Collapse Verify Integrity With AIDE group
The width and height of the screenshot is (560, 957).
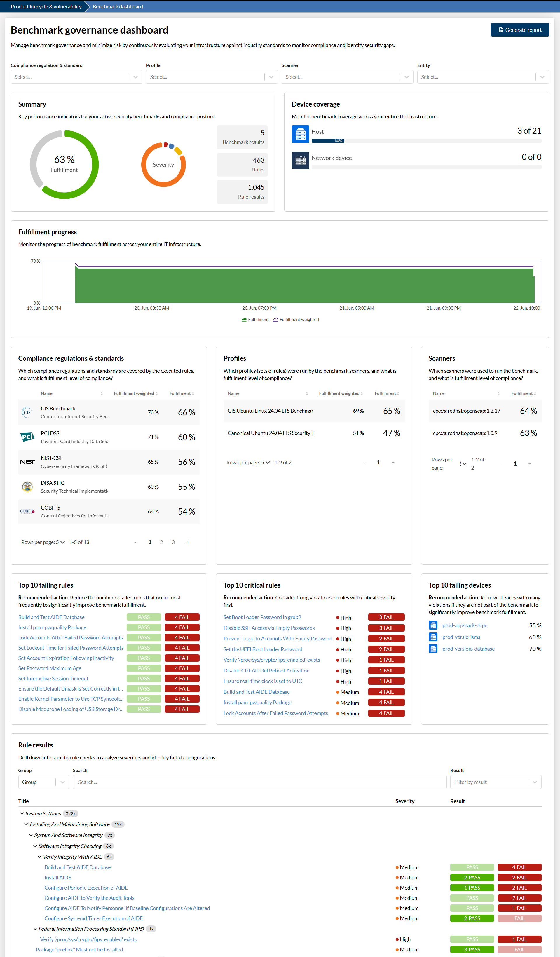[x=39, y=857]
